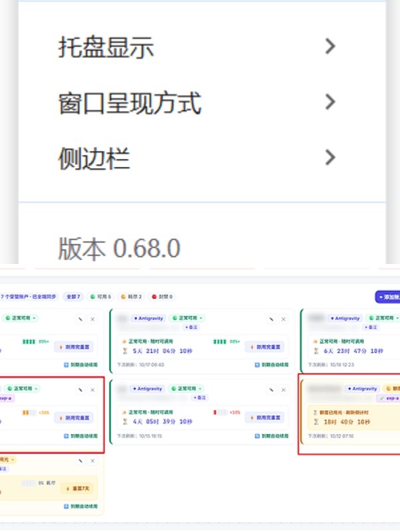Click Antigravity tag on the 5天 21时 card
Viewport: 400px width, 532px height.
click(148, 319)
